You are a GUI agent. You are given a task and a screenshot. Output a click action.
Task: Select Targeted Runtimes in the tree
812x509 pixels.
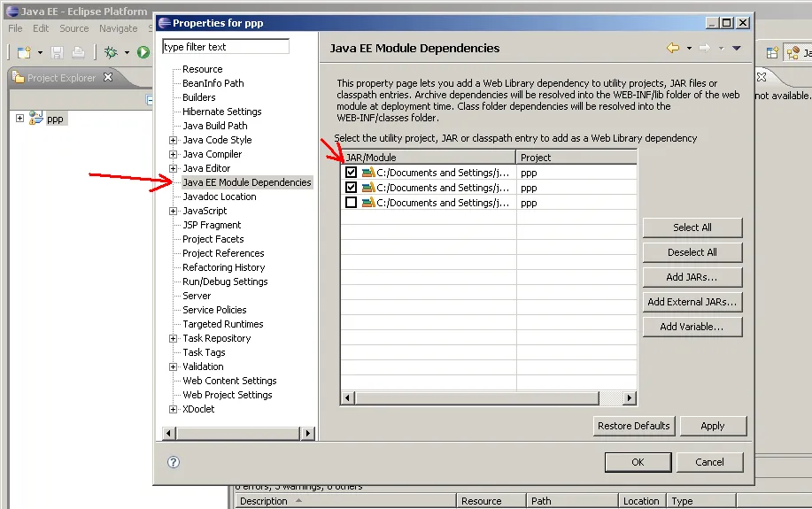click(222, 324)
